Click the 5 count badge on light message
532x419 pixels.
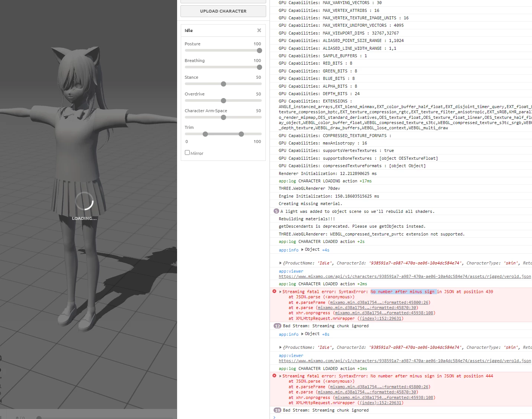pos(276,211)
